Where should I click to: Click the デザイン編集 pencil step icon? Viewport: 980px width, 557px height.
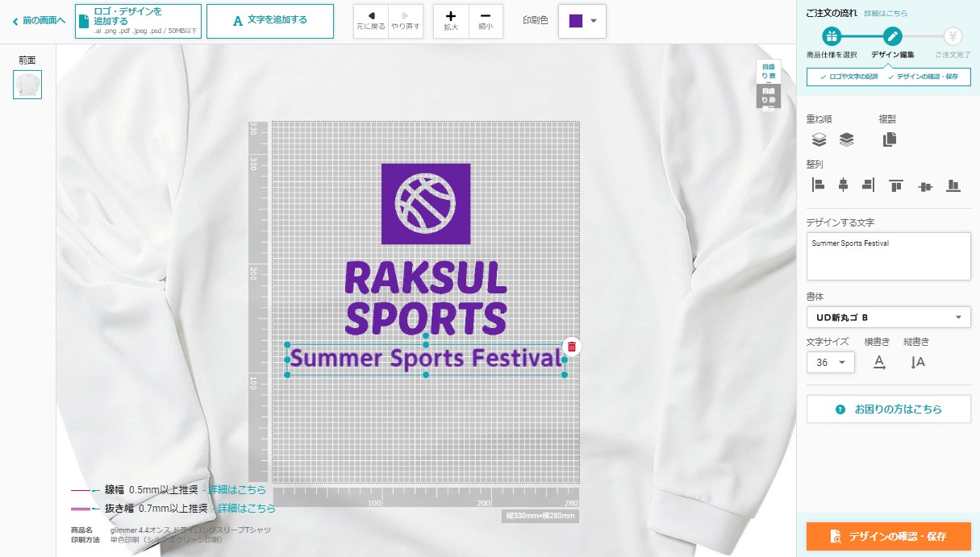pyautogui.click(x=892, y=36)
